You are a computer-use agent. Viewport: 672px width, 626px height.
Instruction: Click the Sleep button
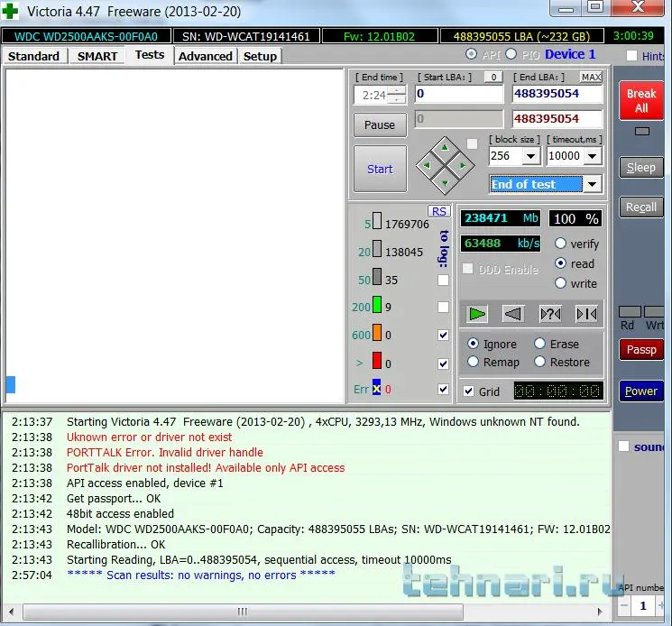click(641, 168)
